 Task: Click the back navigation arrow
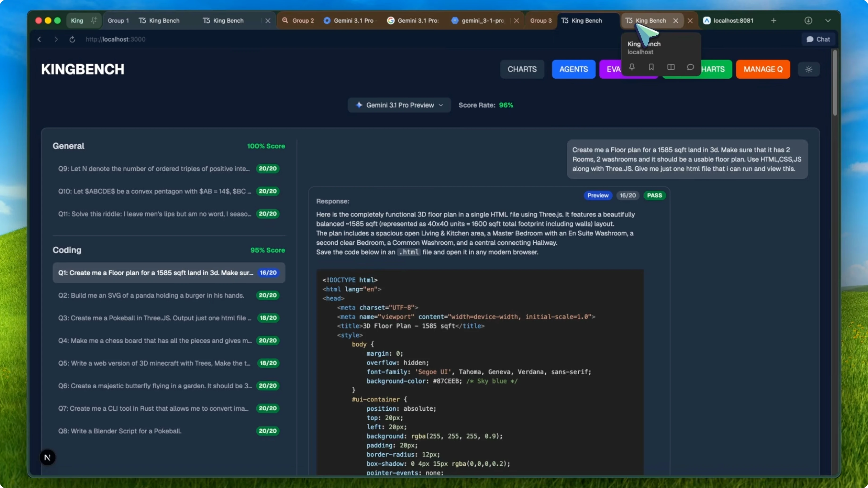coord(39,39)
